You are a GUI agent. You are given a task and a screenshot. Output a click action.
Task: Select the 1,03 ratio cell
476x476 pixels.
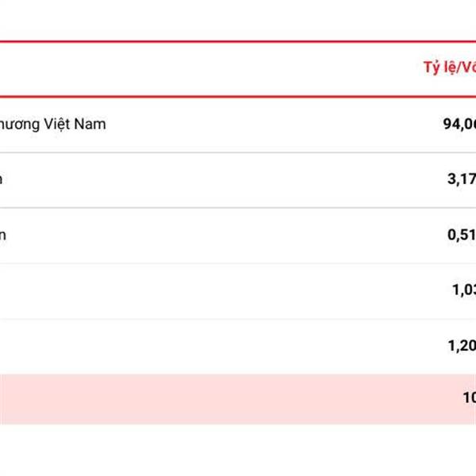coord(464,290)
